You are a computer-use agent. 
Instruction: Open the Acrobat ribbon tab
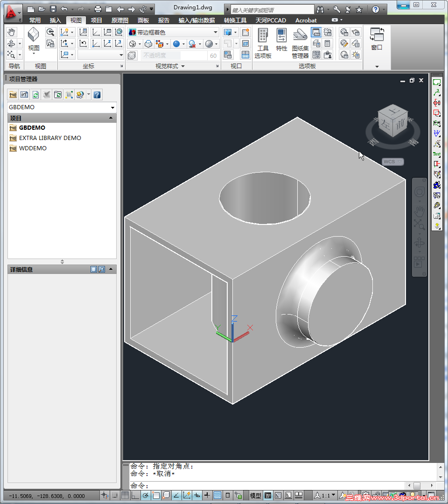(306, 21)
